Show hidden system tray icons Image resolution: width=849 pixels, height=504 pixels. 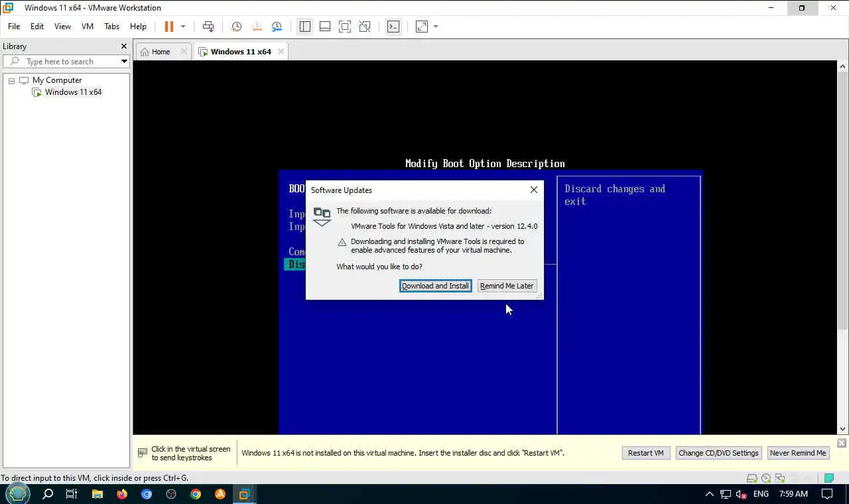709,494
